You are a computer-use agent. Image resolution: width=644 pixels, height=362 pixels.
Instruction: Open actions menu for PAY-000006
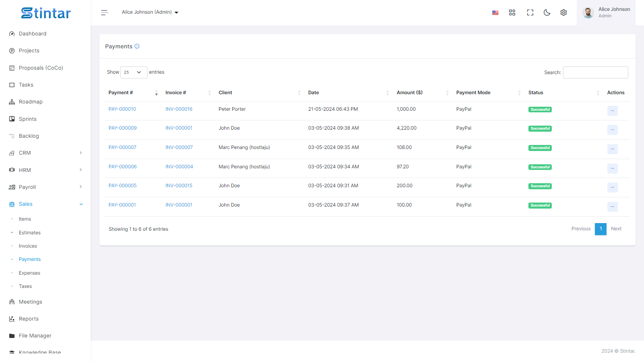(x=612, y=168)
